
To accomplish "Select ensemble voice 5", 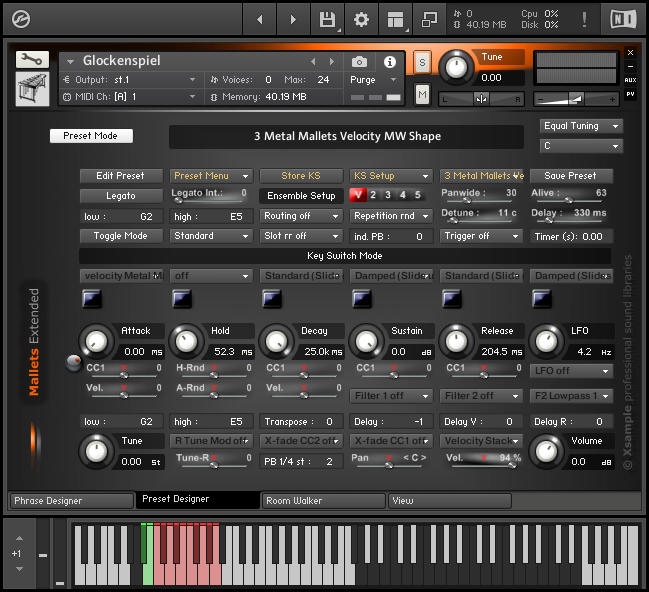I will 418,195.
